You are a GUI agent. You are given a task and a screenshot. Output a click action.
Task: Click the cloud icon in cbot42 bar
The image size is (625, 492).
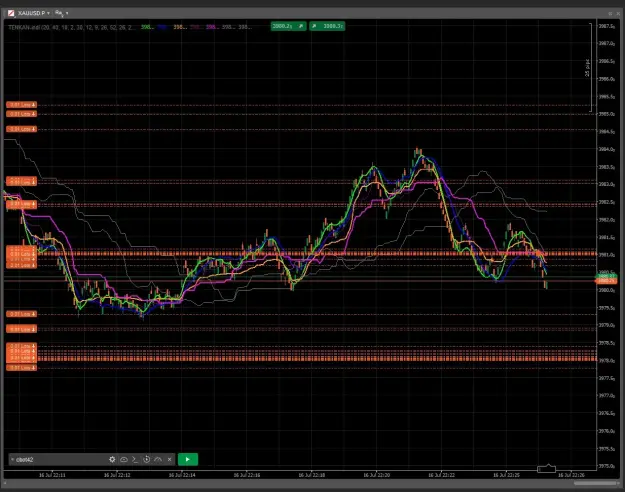[124, 459]
